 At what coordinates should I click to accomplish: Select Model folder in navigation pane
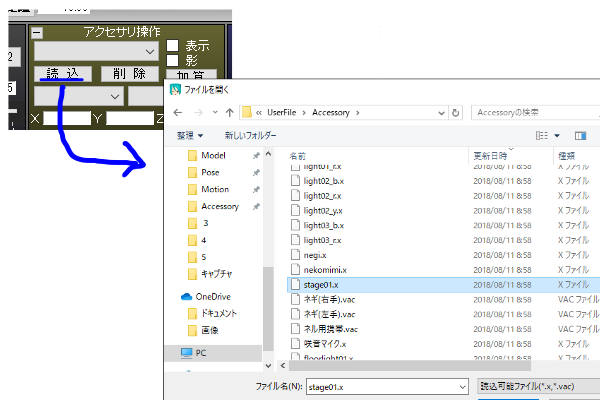213,155
